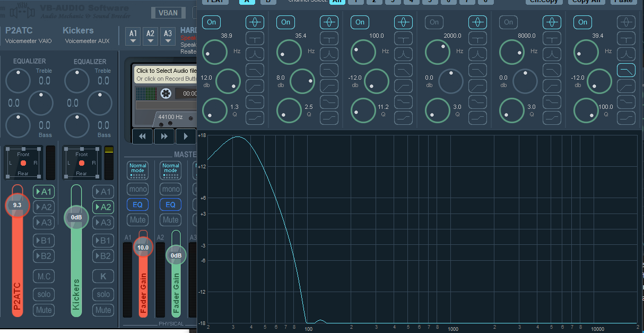644x333 pixels.
Task: Select step-up shelf icon in 8000.0 Hz band
Action: pos(552,118)
